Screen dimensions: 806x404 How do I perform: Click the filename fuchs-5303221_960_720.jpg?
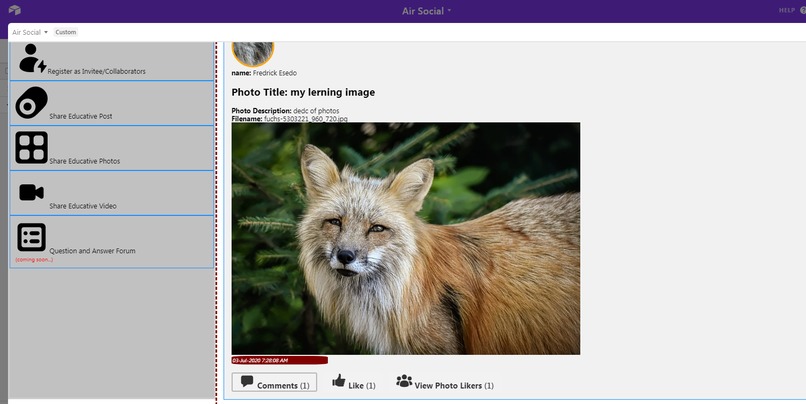point(306,119)
